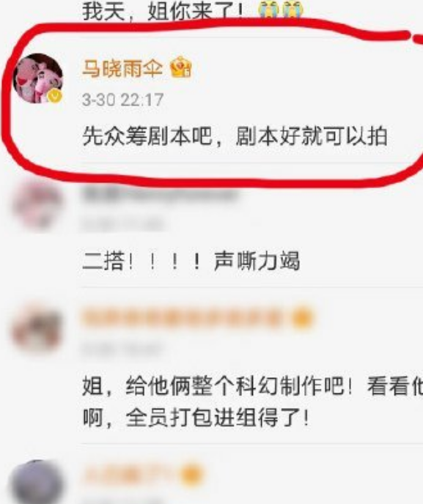Click the orange badge after the bottom username
Viewport: 423px width, 504px height.
click(192, 475)
